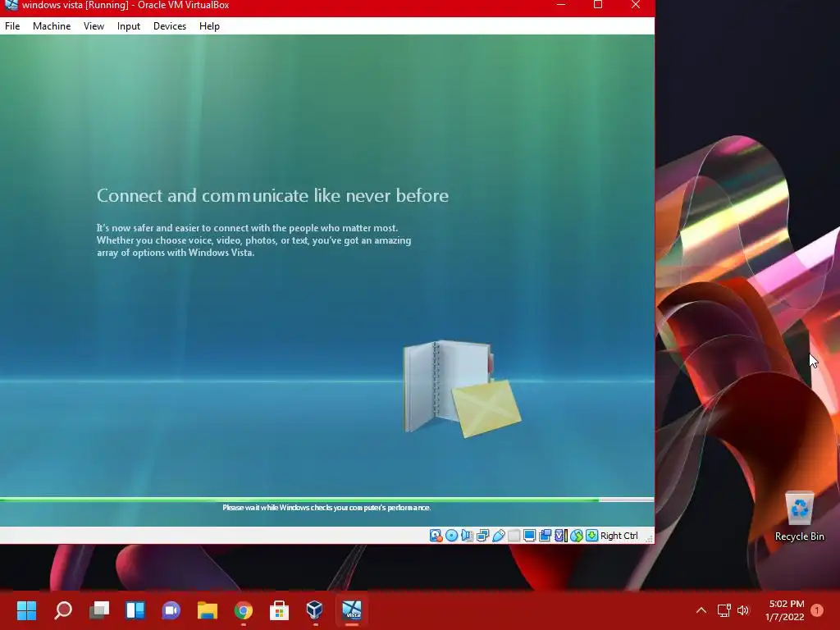Click the mouse integration status icon

coord(577,536)
